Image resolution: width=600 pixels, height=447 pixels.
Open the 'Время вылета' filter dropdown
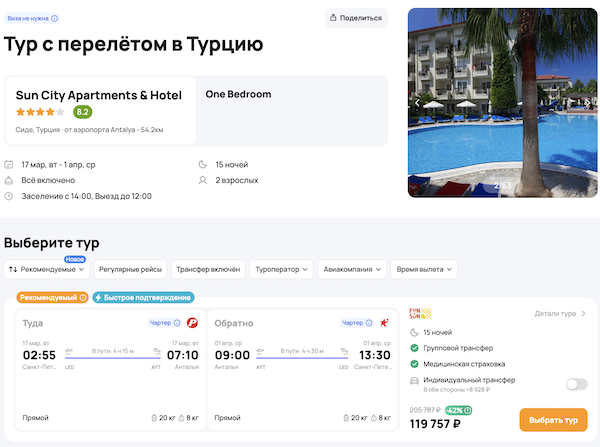[x=425, y=269]
